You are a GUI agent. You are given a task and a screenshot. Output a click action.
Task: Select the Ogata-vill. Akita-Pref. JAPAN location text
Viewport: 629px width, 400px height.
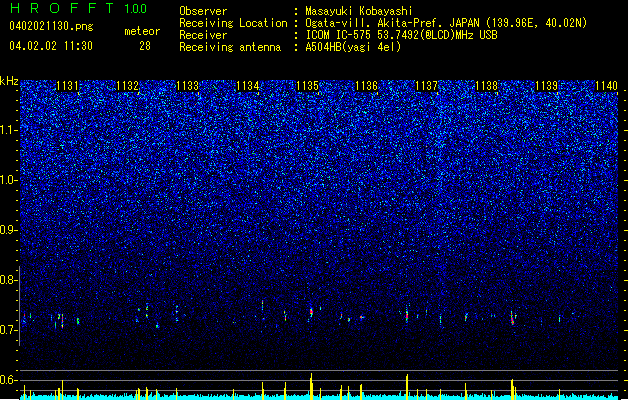point(446,23)
